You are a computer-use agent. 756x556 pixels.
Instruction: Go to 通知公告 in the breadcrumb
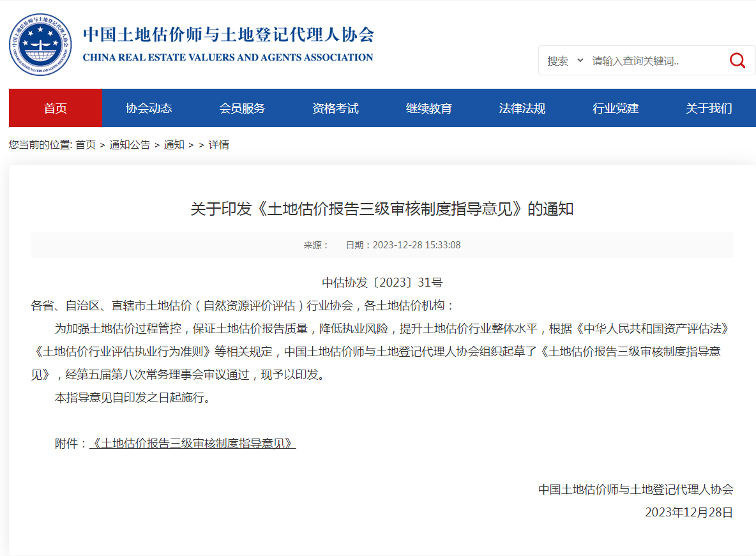(x=130, y=145)
